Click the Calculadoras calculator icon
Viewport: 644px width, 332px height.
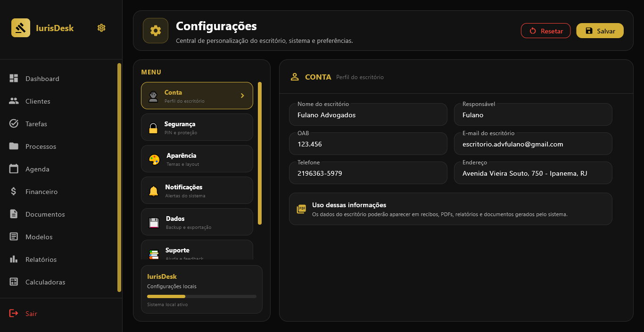click(14, 282)
